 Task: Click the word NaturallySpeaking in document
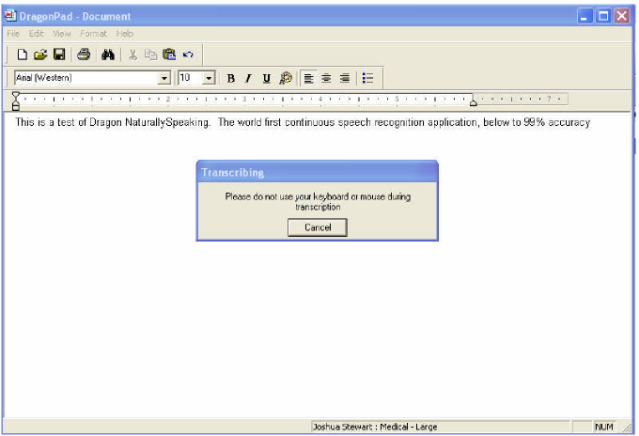point(167,122)
